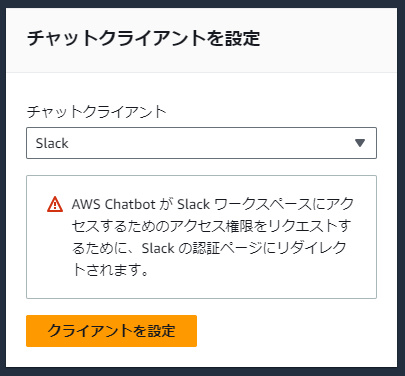Viewport: 405px width, 376px height.
Task: Click the word Slack inside the select field
Action: (52, 143)
